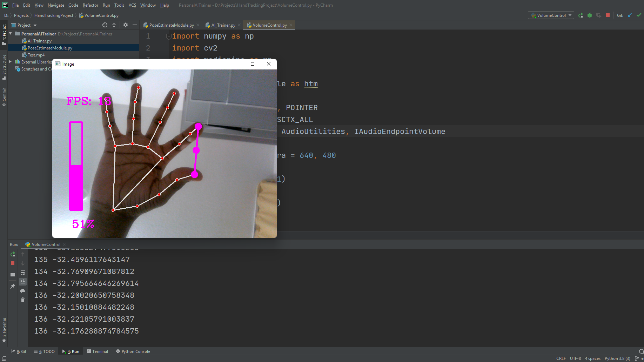The height and width of the screenshot is (362, 644).
Task: Click Projects in the navigation breadcrumb
Action: coord(21,15)
